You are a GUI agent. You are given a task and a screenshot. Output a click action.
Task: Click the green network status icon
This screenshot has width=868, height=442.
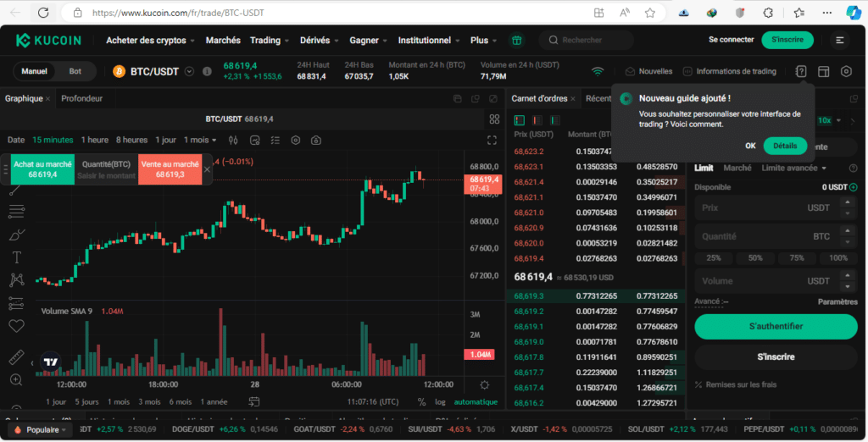click(598, 71)
